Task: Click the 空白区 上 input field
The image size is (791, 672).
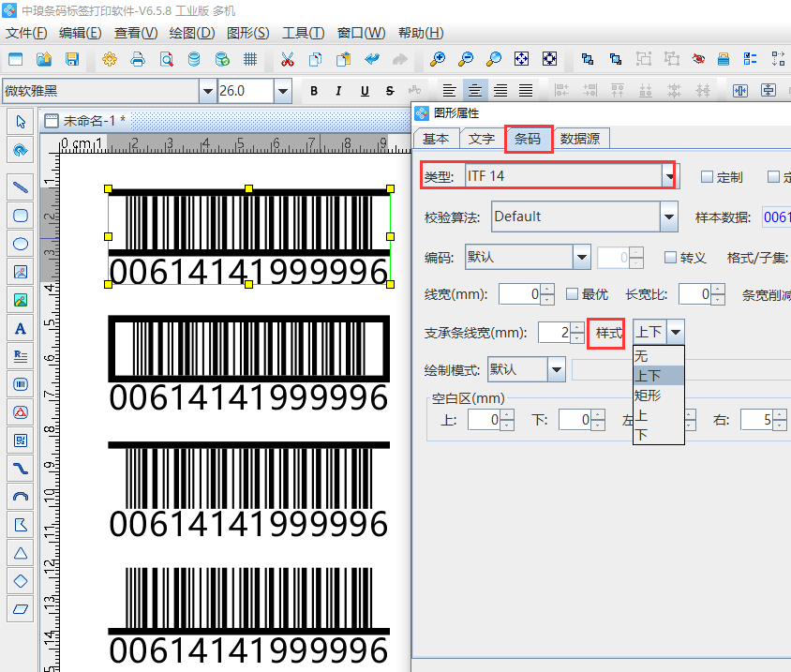Action: point(484,420)
